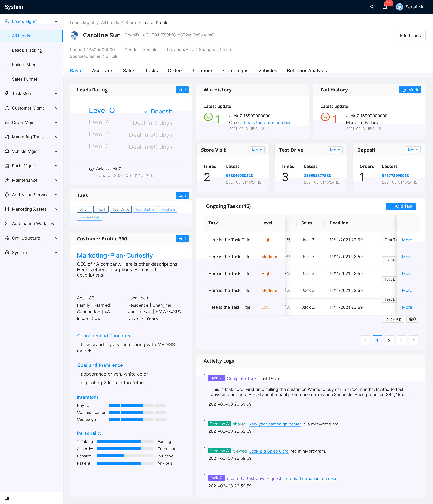Click the search magnifier icon
433x504 pixels.
click(x=372, y=7)
